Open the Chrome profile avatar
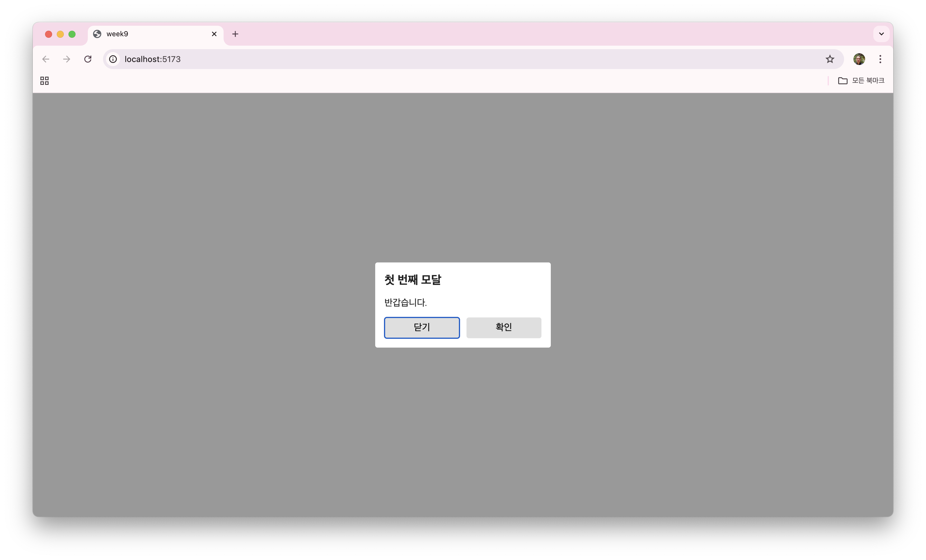The image size is (926, 560). click(859, 59)
